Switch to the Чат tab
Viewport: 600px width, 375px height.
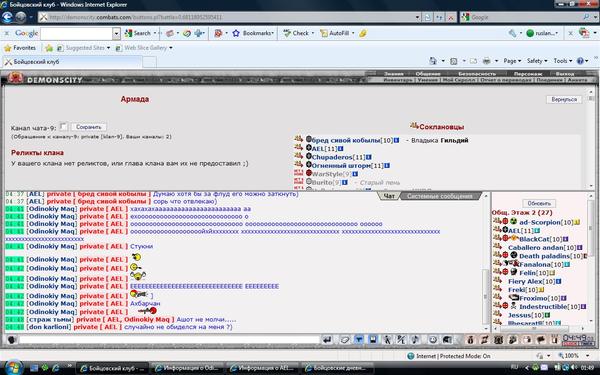click(x=389, y=196)
